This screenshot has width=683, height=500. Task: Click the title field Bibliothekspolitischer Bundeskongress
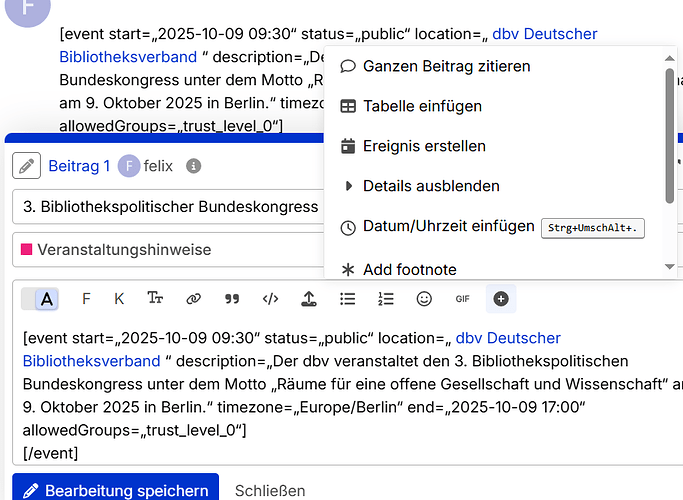pyautogui.click(x=170, y=206)
